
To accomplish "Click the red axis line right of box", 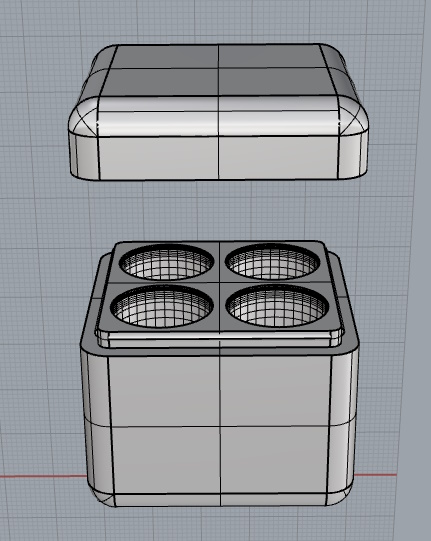I will 375,475.
